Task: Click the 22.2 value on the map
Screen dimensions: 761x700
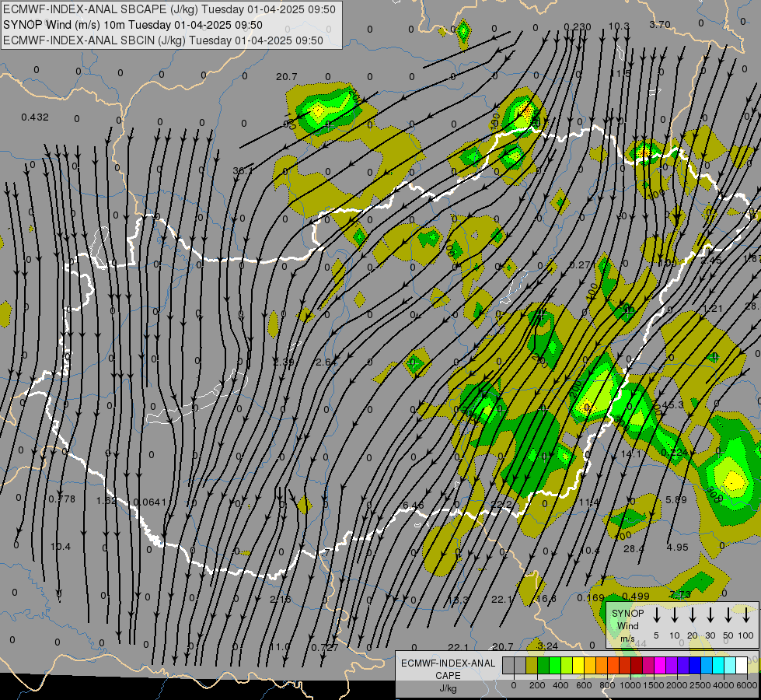Action: [x=501, y=505]
